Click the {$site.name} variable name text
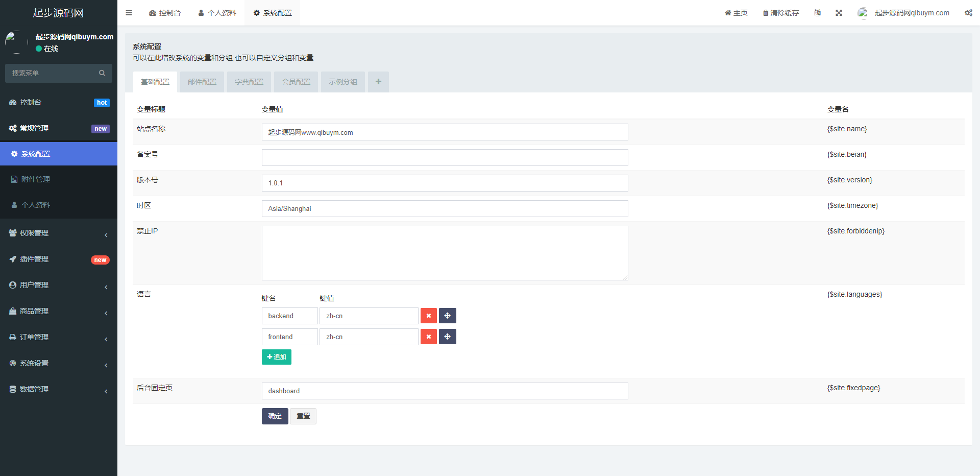This screenshot has width=980, height=476. point(847,129)
